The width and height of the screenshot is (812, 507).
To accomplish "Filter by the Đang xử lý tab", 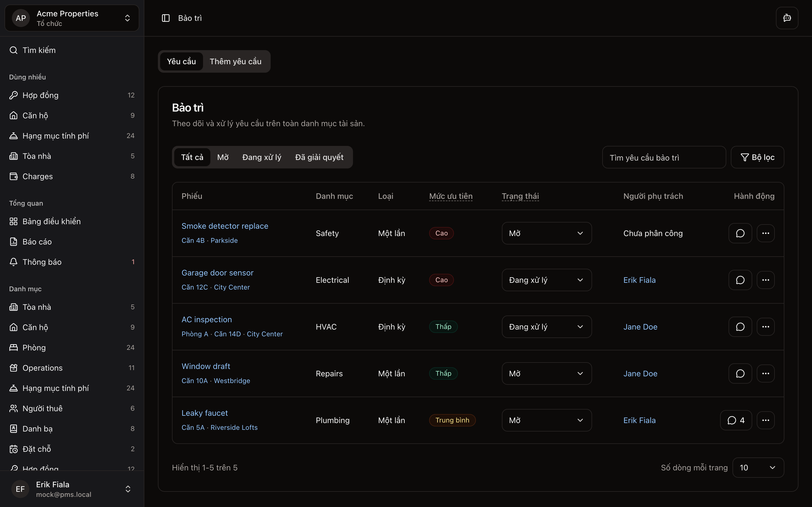I will (x=261, y=157).
